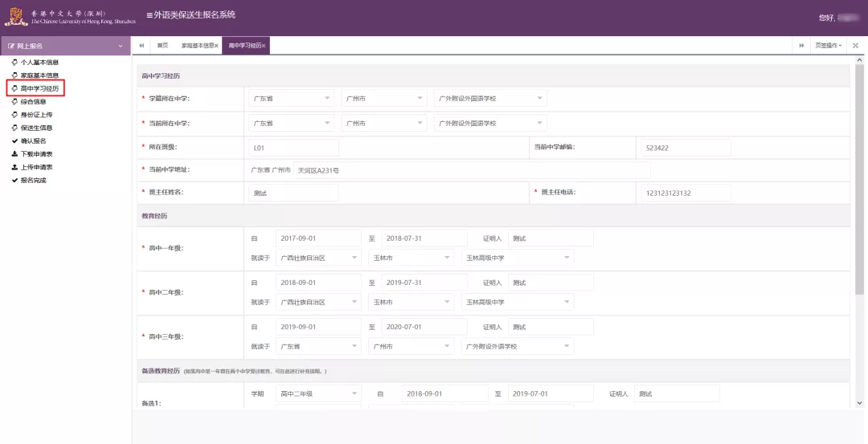Click 高中三年级 end date 2020-07-01

pos(424,327)
